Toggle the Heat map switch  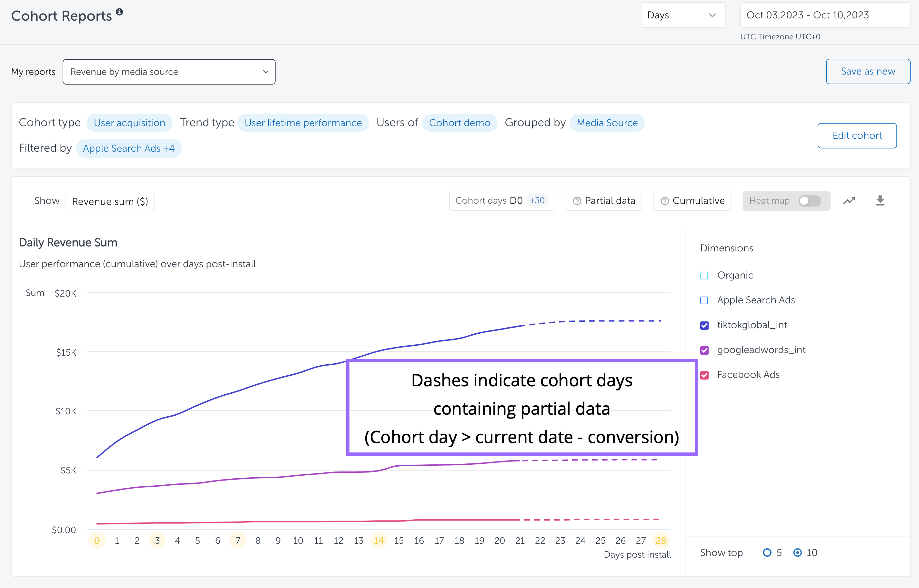[809, 201]
